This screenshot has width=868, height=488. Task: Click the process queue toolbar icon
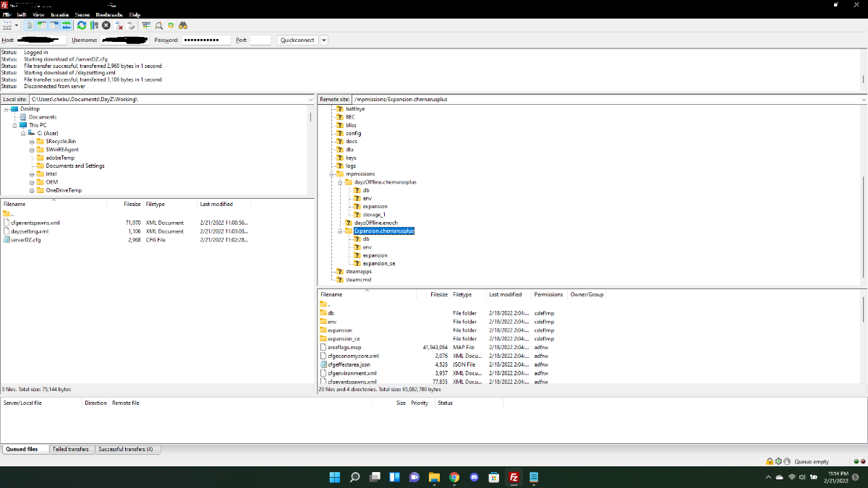(x=94, y=25)
